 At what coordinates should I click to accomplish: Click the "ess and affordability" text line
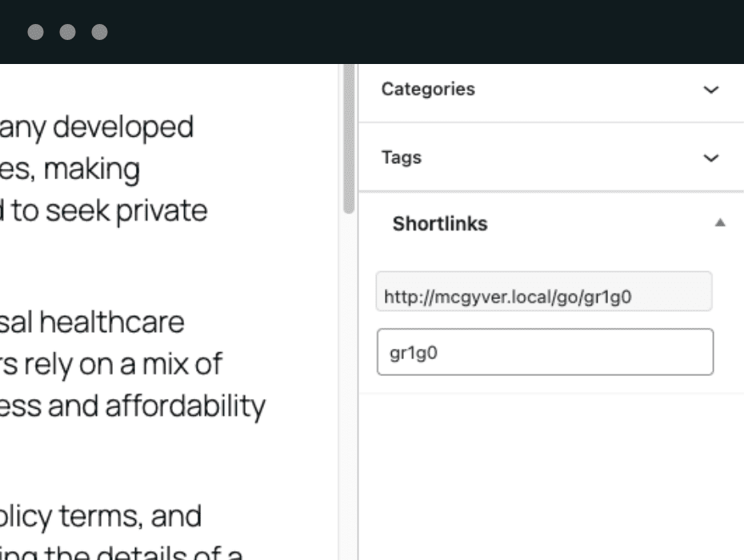(x=132, y=406)
